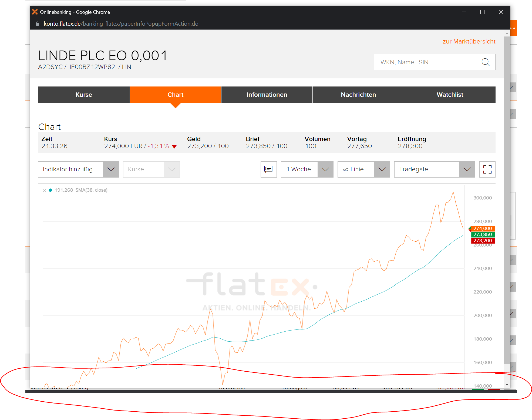Screen dimensions: 532x420
Task: Close the Onlinebanking popup window
Action: pos(501,12)
